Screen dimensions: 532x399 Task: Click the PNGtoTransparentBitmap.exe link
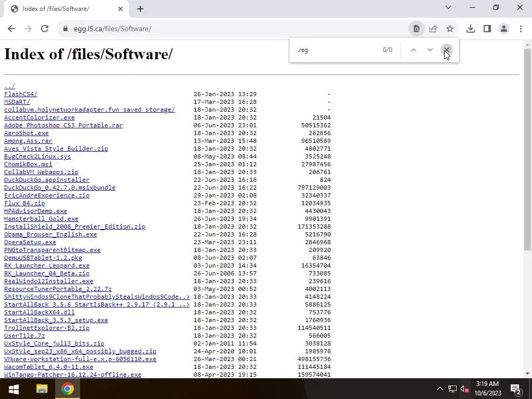pos(52,250)
